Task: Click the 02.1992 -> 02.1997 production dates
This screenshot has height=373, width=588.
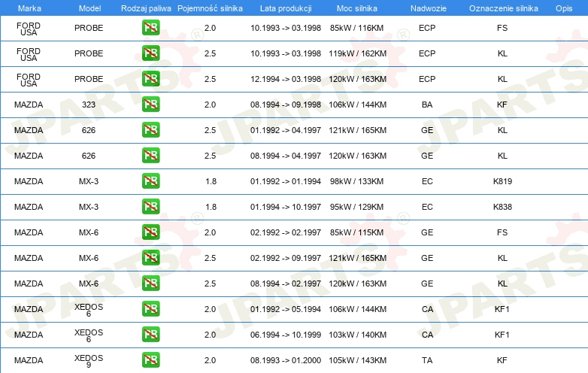Action: (286, 232)
